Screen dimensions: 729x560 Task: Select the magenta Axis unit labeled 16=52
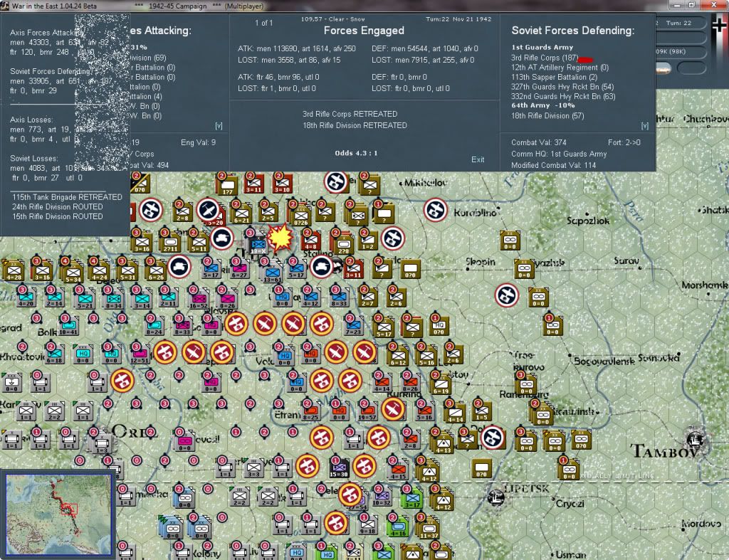point(199,300)
